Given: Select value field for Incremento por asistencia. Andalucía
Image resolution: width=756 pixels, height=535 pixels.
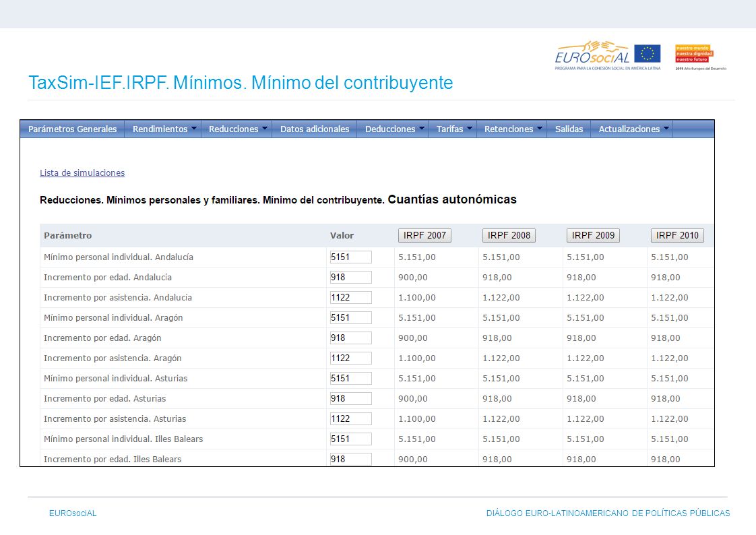Looking at the screenshot, I should click(x=350, y=298).
